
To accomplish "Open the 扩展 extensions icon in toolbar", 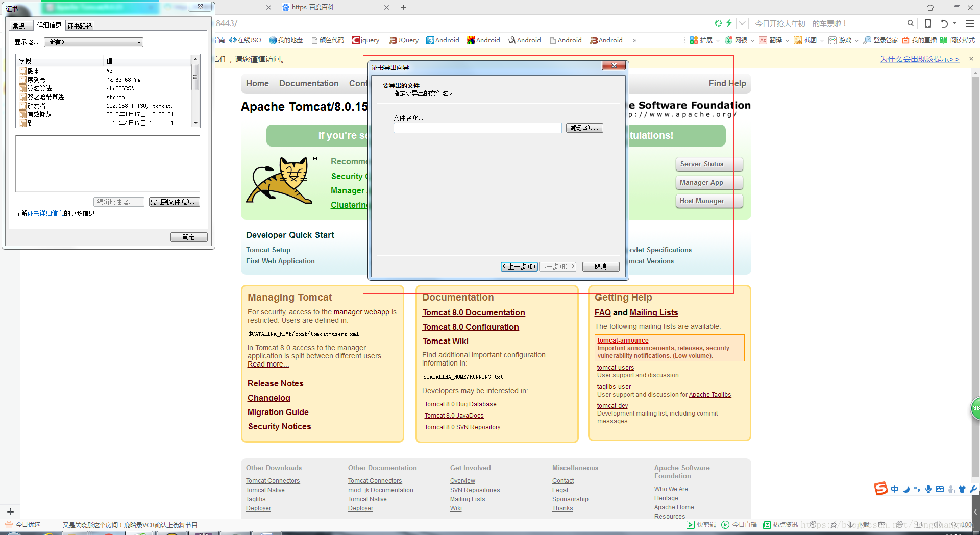I will click(694, 40).
